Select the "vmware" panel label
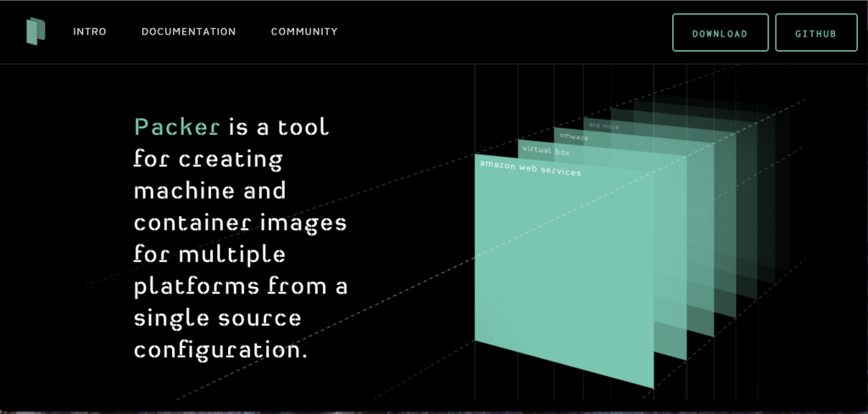868x414 pixels. 574,137
